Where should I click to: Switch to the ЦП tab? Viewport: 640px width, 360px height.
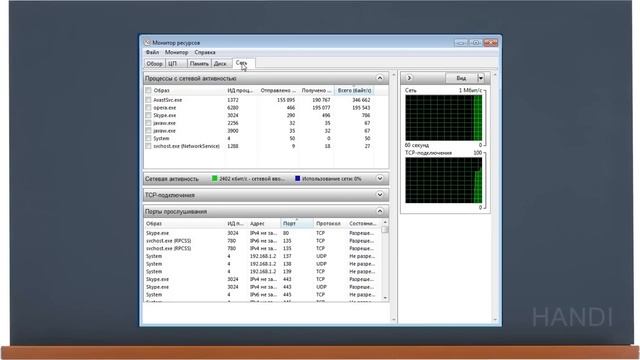pos(176,64)
